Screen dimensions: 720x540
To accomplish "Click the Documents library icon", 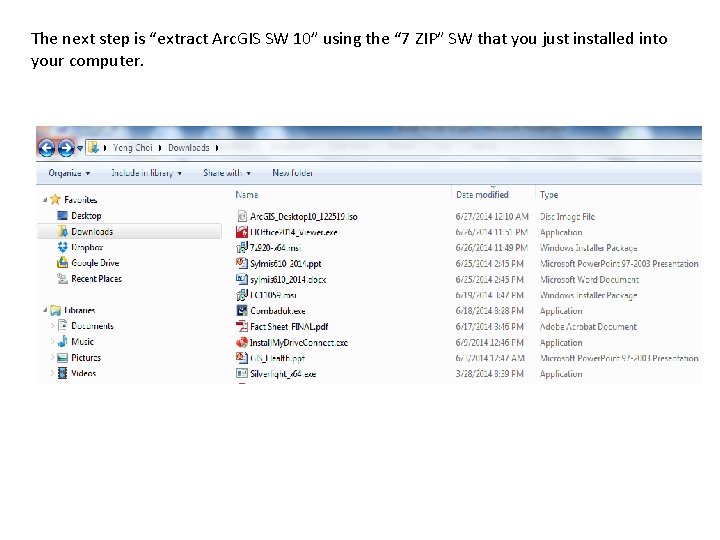I will point(62,326).
